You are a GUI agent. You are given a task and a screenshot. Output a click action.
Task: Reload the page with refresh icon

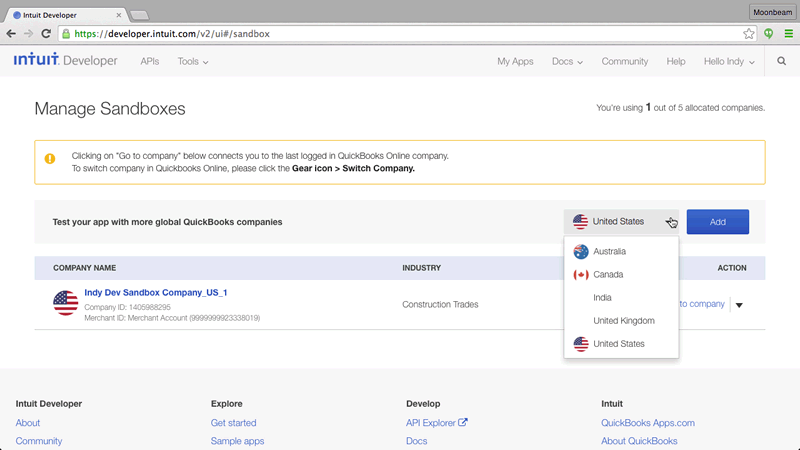[x=46, y=34]
